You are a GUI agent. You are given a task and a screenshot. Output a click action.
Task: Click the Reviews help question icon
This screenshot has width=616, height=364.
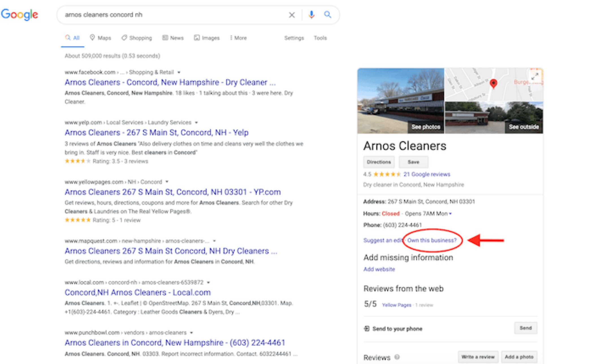tap(397, 357)
